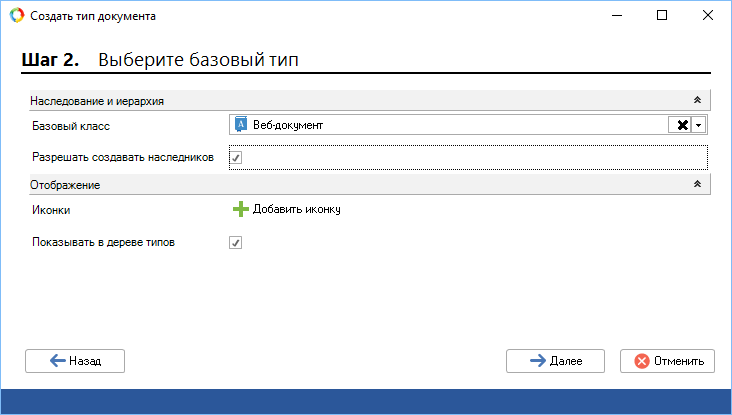
Task: Proceed with the Далее button
Action: [x=556, y=361]
